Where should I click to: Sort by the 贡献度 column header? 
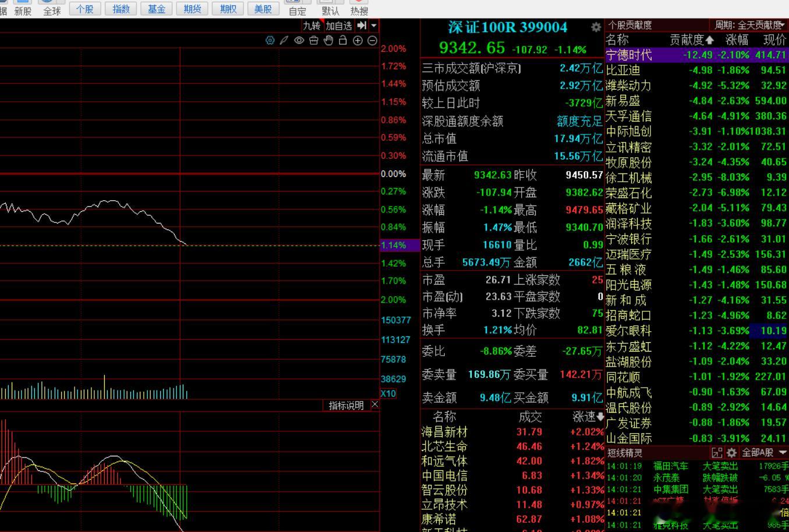point(691,40)
